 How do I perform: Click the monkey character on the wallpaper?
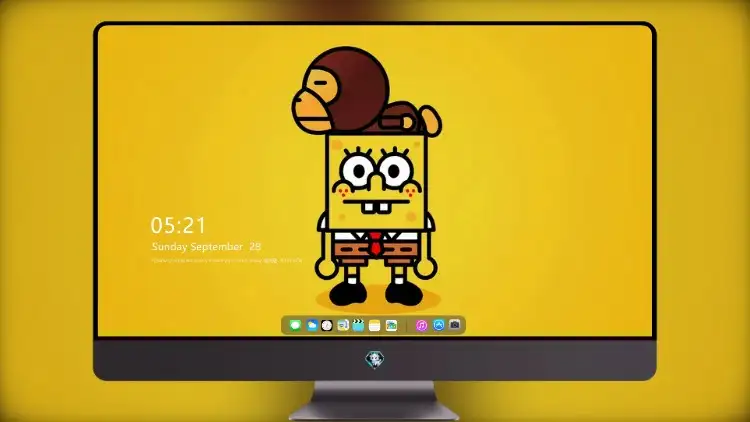click(x=366, y=91)
